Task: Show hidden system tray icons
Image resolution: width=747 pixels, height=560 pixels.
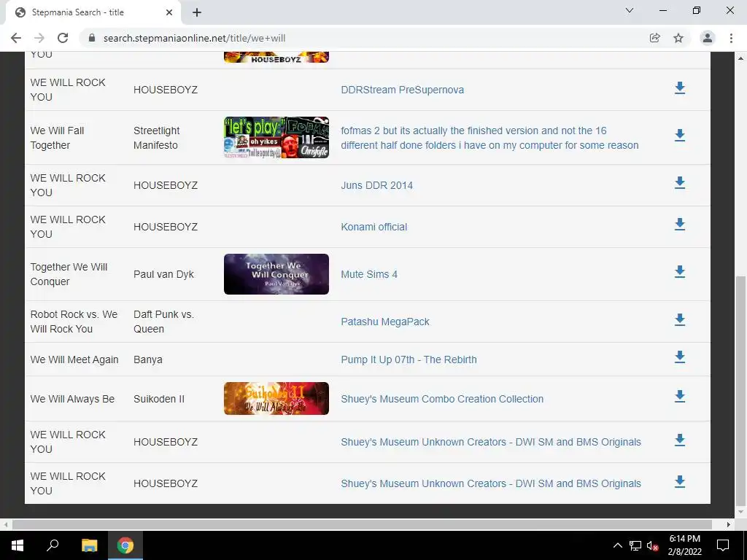Action: pyautogui.click(x=617, y=545)
